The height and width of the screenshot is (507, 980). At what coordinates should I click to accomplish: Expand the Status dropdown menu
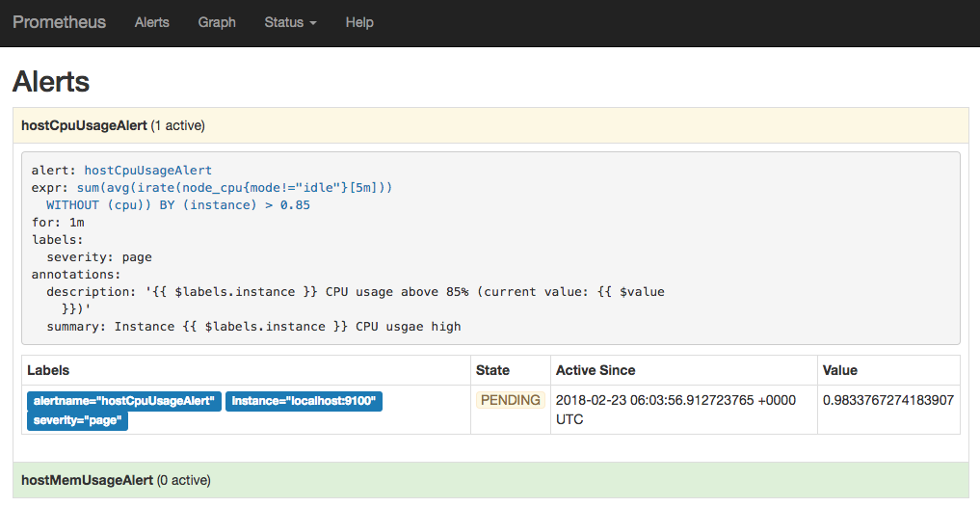pyautogui.click(x=289, y=22)
